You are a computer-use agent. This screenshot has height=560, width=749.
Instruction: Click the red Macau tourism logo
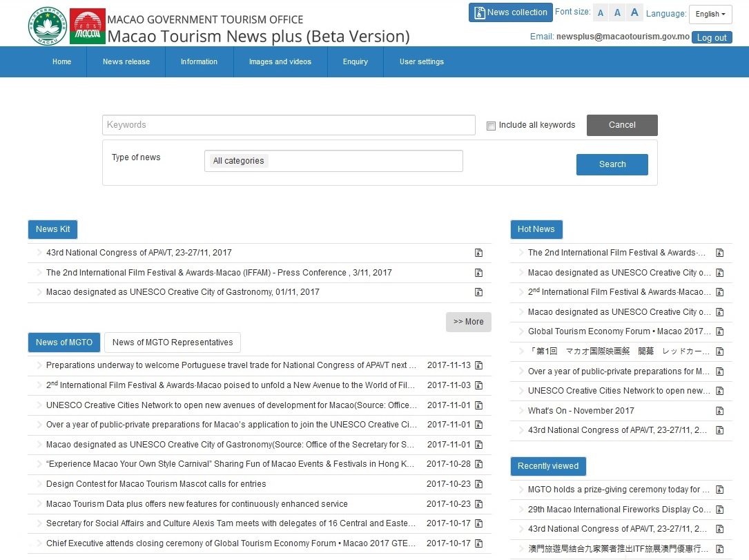point(88,26)
